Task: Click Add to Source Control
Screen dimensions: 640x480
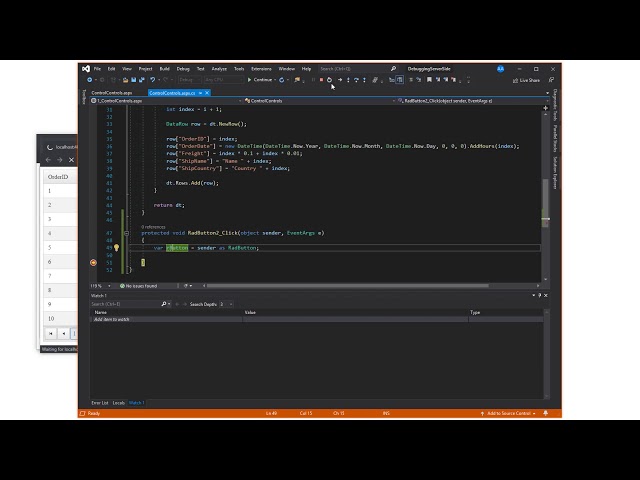Action: point(511,413)
